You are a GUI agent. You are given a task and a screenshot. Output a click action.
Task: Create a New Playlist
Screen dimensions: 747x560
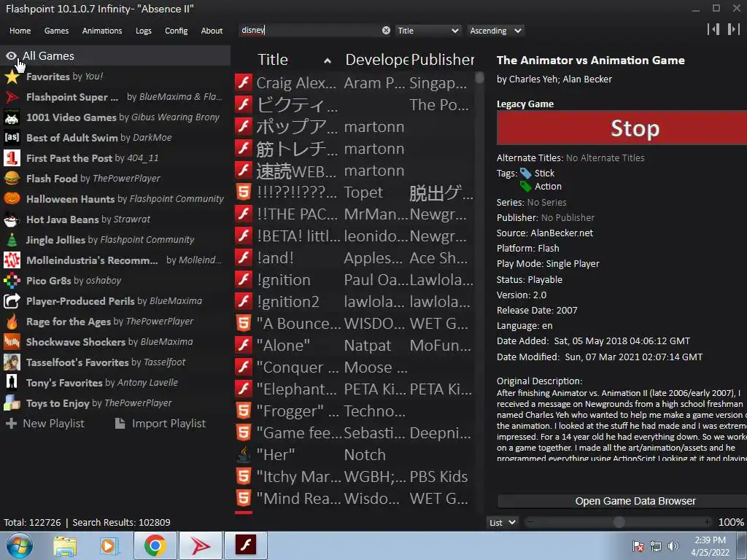[44, 424]
